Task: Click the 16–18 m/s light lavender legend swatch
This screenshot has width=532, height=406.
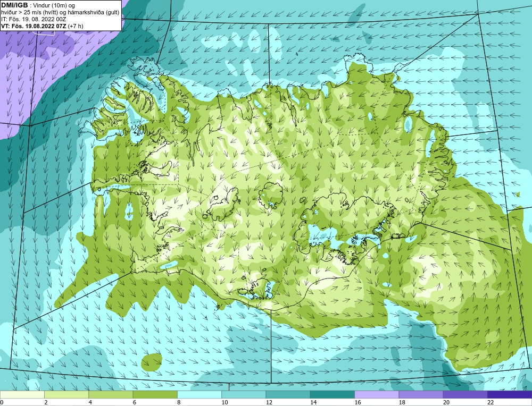Action: [377, 394]
